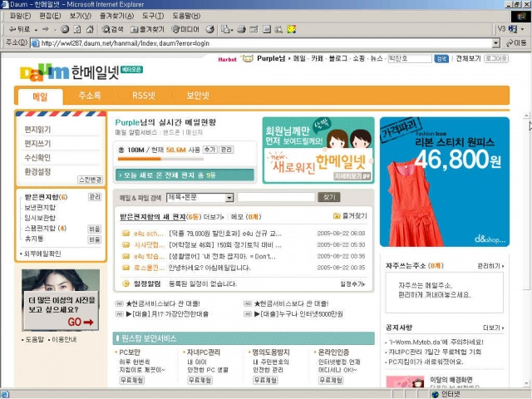Click 관리 button next to 받은편지함
This screenshot has height=399, width=532.
(x=95, y=197)
